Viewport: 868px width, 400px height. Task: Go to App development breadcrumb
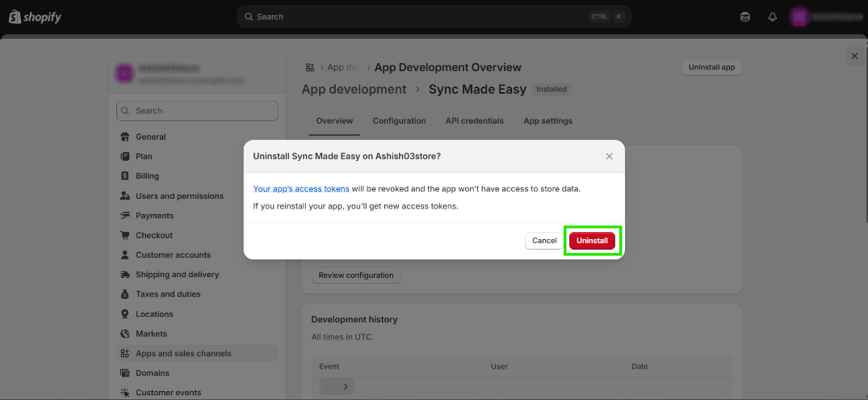(x=354, y=89)
